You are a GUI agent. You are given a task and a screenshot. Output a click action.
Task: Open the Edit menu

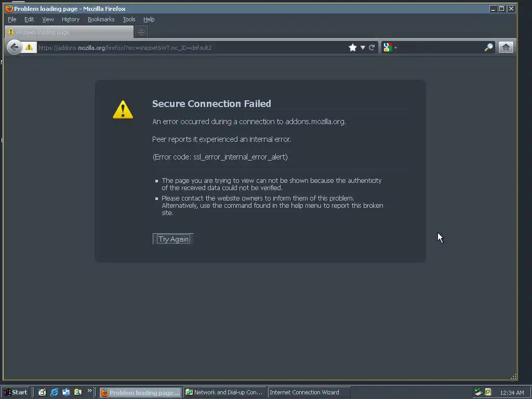tap(29, 19)
